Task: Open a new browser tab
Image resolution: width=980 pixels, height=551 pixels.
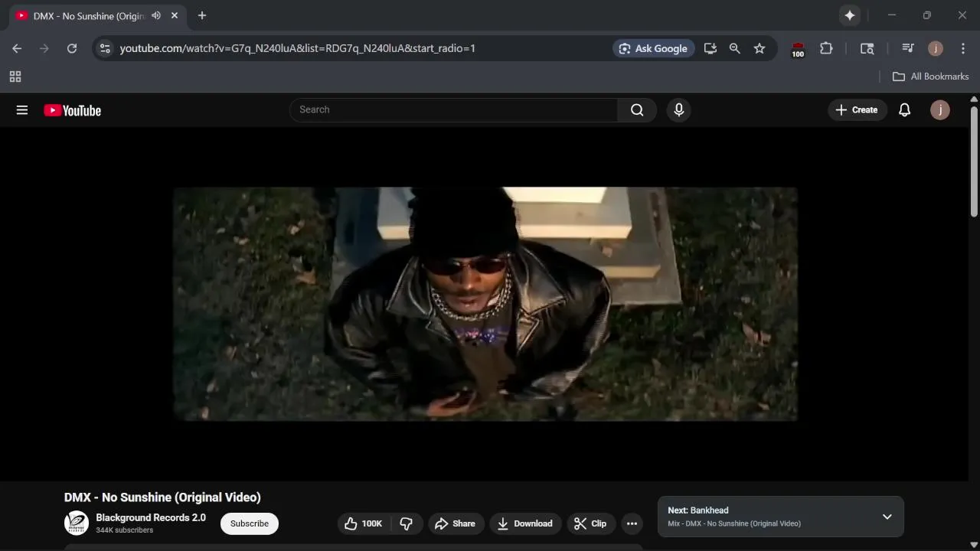Action: pyautogui.click(x=202, y=15)
